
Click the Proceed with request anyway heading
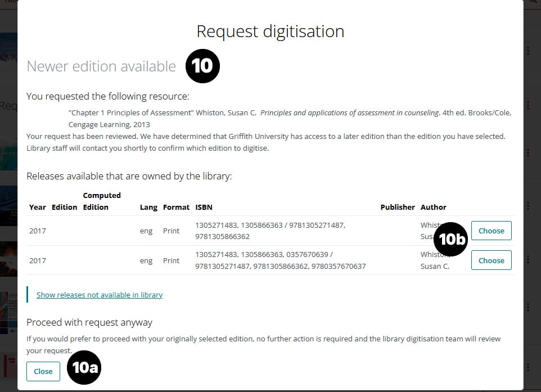89,322
